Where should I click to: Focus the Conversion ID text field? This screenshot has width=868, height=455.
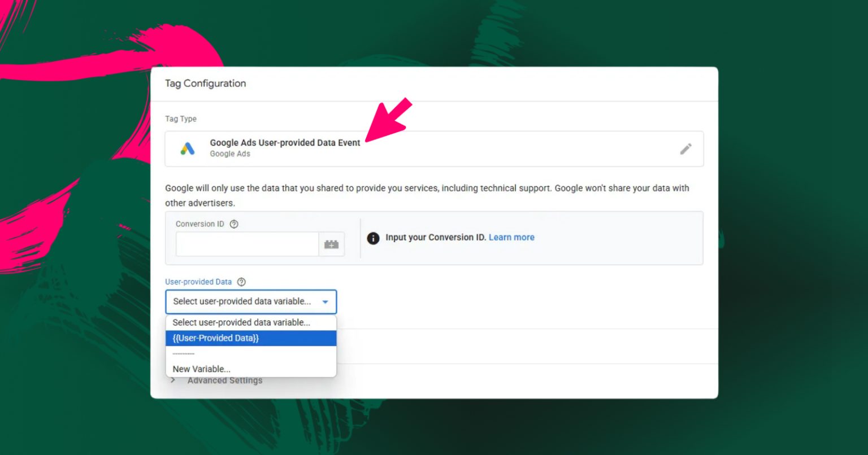click(x=247, y=244)
